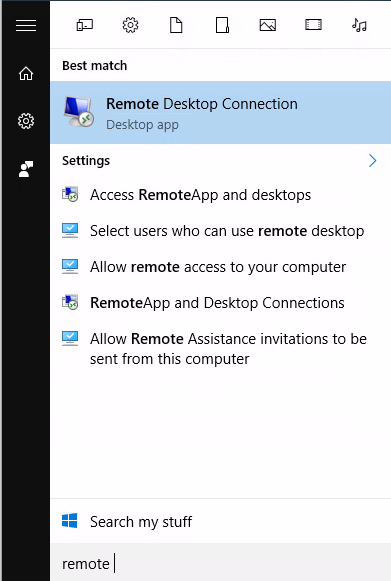Open search settings gear in sidebar
391x581 pixels.
click(x=26, y=121)
